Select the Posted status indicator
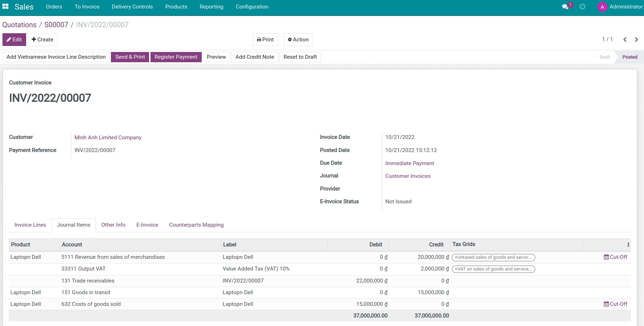This screenshot has width=644, height=326. click(x=630, y=57)
